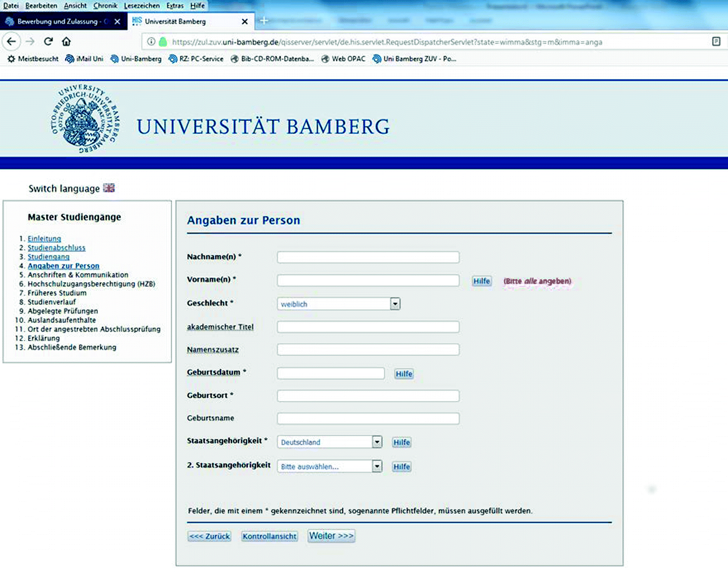Screen dimensions: 728x573
Task: Open RZ: PC-Service bookmark
Action: [196, 59]
